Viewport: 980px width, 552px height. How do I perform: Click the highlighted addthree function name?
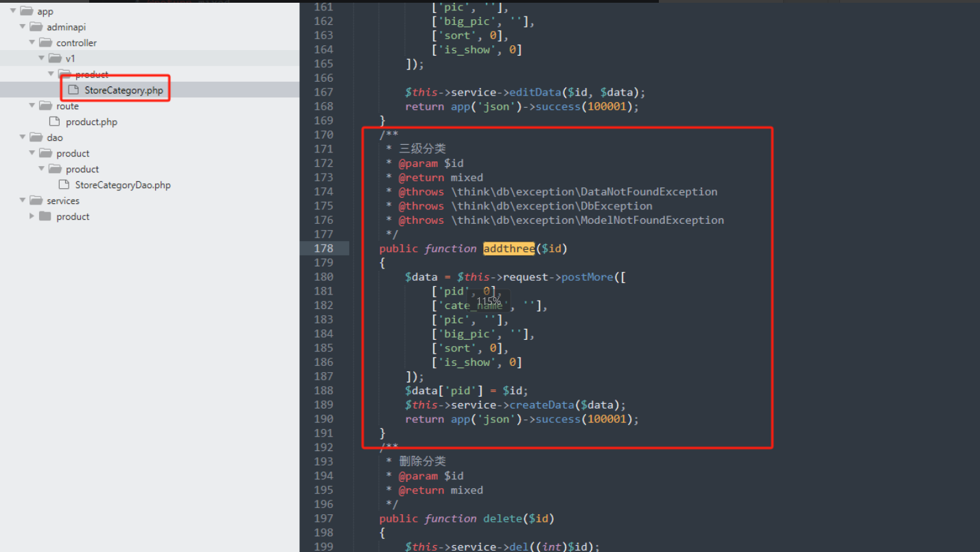(509, 249)
